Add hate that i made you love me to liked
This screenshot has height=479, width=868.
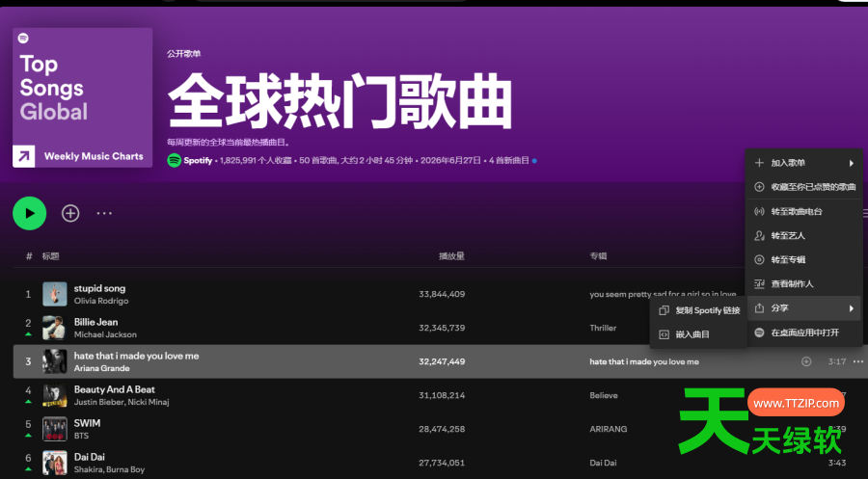tap(806, 361)
